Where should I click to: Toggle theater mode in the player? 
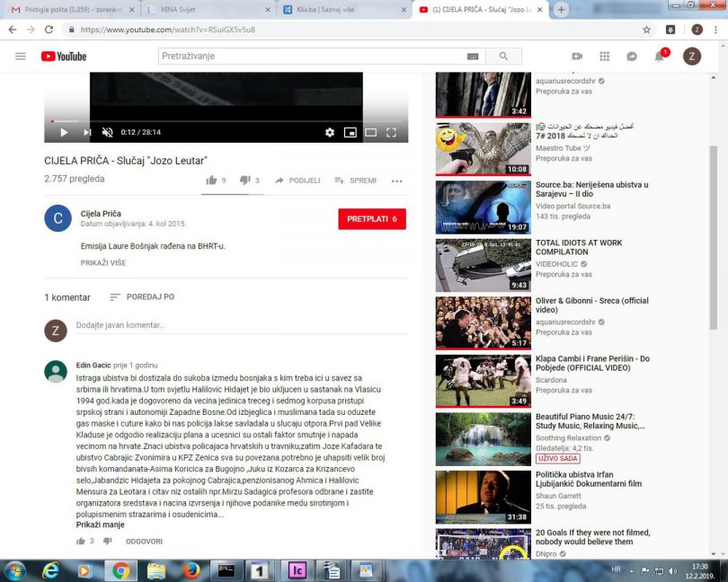(370, 132)
